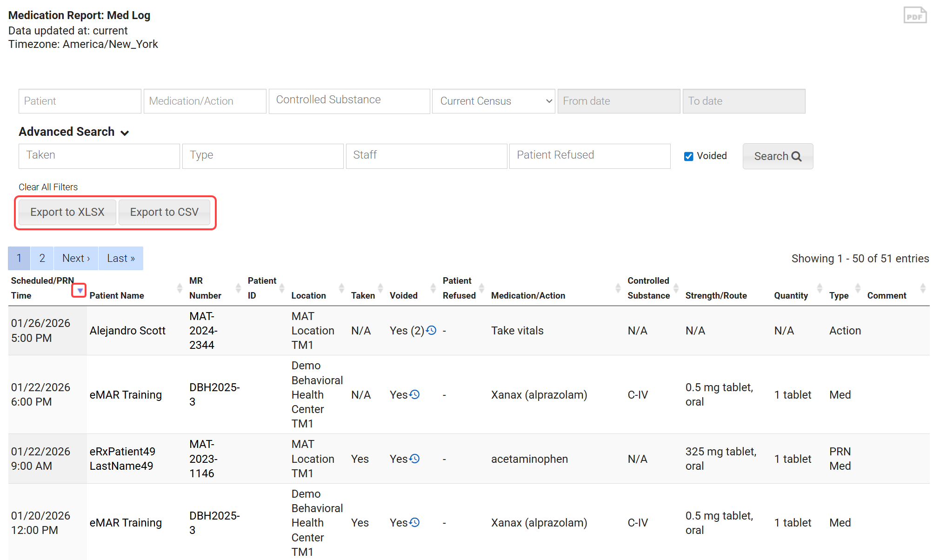
Task: Export the report to XLSX
Action: pos(67,212)
